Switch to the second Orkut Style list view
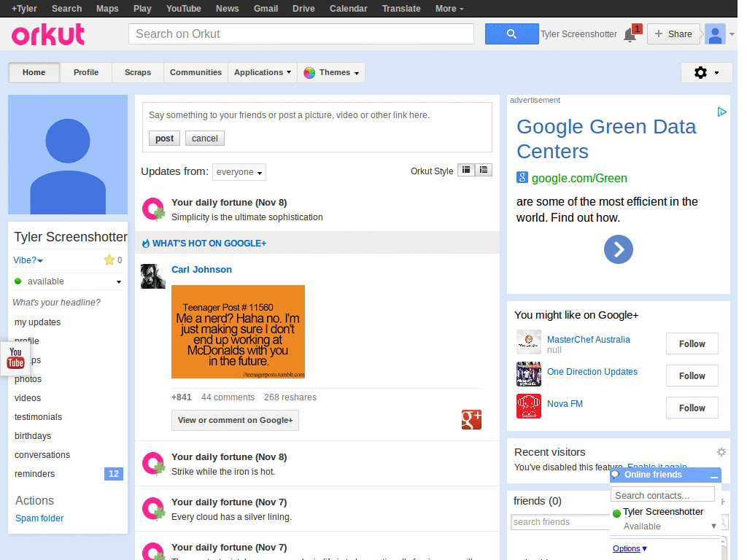 tap(484, 170)
